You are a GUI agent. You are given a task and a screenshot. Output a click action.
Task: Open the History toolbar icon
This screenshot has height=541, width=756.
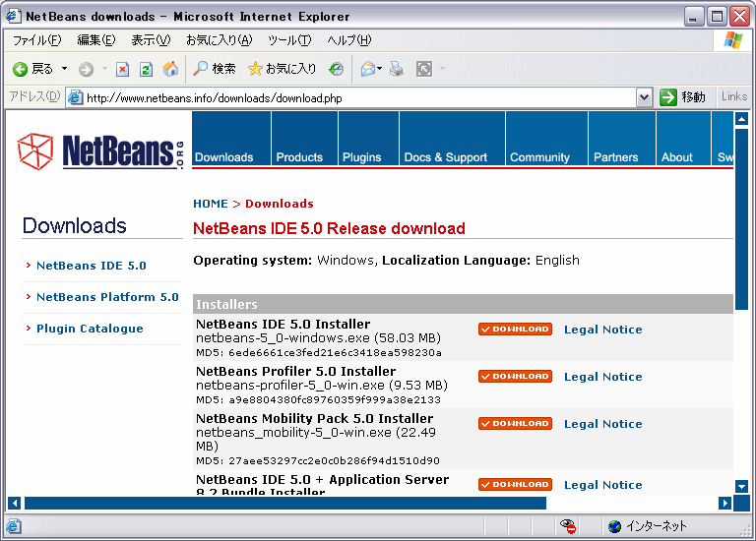[336, 70]
